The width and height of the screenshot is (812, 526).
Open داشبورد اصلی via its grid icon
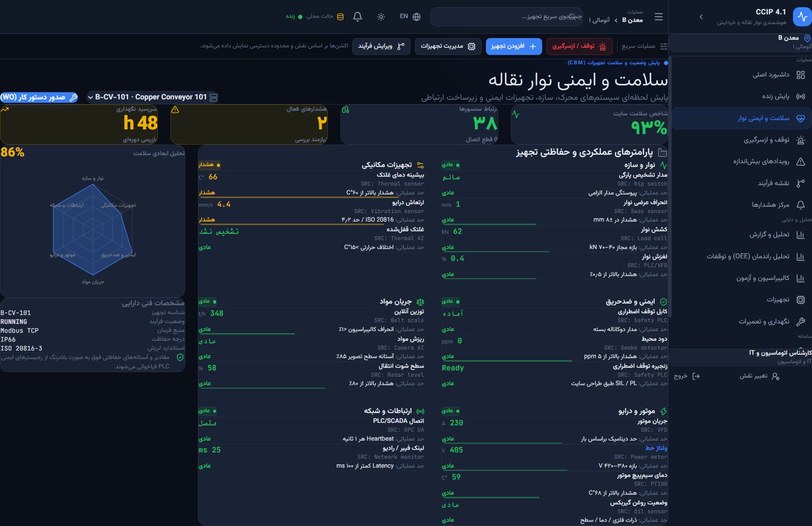801,75
